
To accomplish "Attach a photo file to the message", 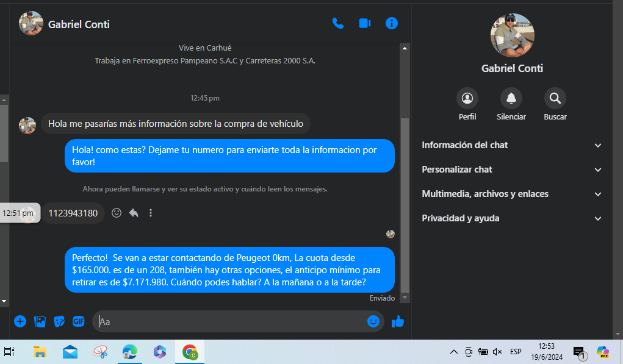I will coord(40,321).
